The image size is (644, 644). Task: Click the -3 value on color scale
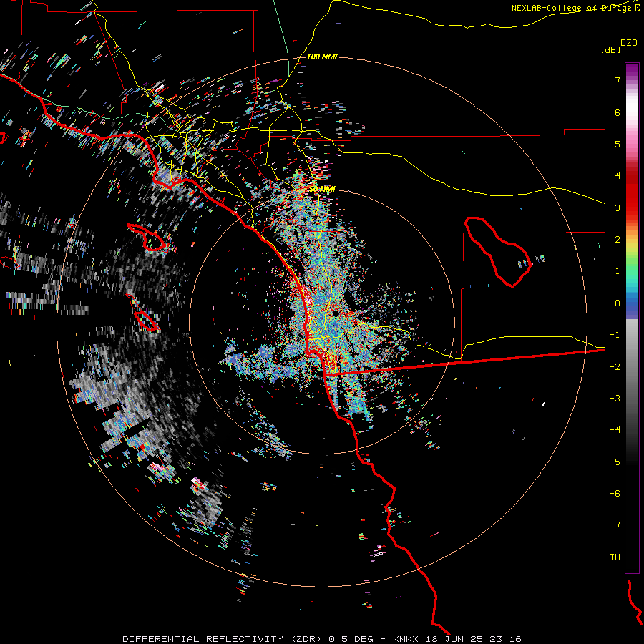tap(615, 399)
